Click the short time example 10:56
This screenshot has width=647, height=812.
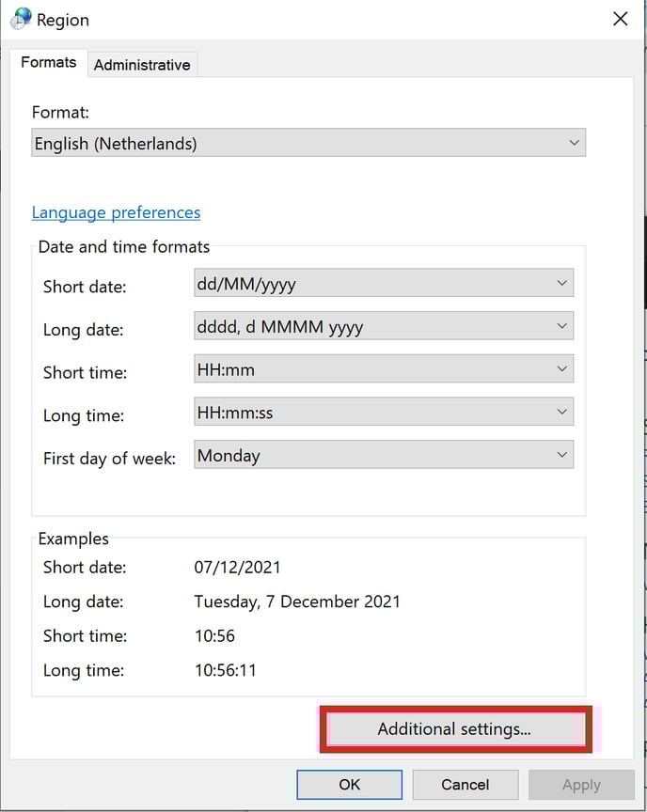(214, 636)
